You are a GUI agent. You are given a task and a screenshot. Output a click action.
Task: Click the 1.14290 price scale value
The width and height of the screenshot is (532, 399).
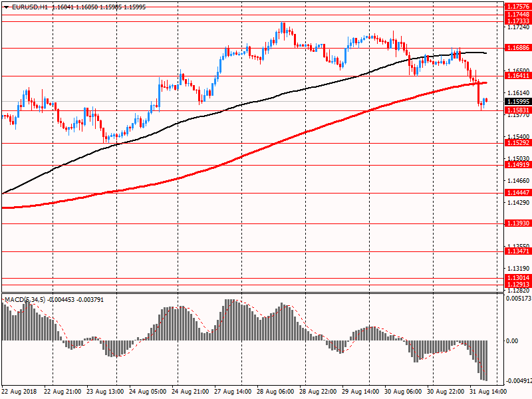pyautogui.click(x=518, y=203)
